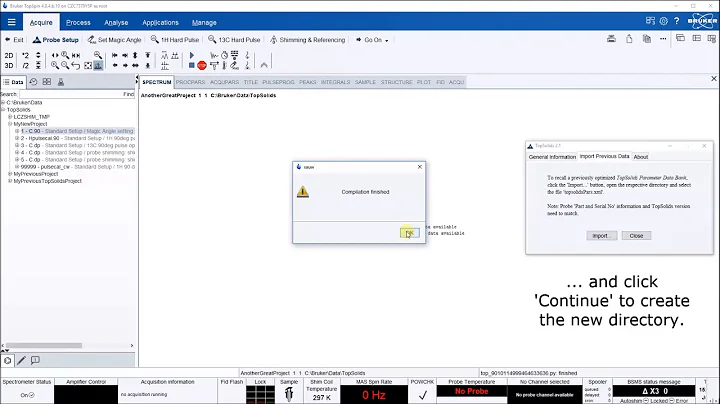Click Close button in TopSolids window
The height and width of the screenshot is (404, 720).
(636, 236)
